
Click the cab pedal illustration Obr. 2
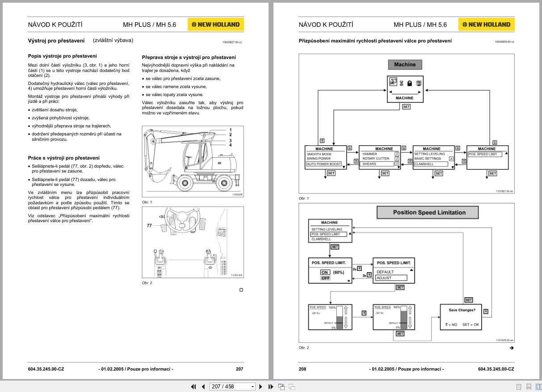click(193, 242)
